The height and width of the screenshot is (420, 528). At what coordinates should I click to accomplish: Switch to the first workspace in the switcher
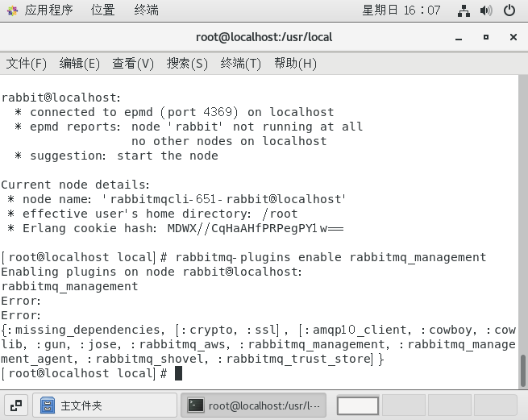tap(358, 405)
